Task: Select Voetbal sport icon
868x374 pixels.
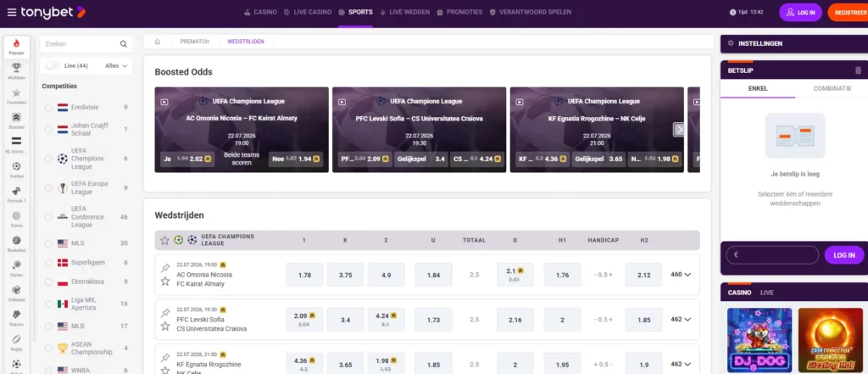Action: click(16, 170)
